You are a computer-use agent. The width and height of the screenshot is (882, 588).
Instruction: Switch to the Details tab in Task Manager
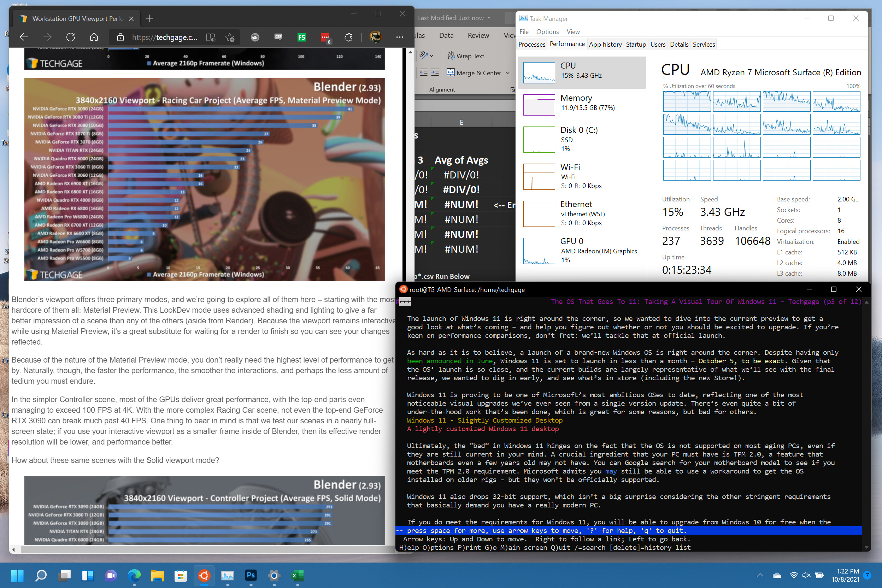(x=679, y=44)
